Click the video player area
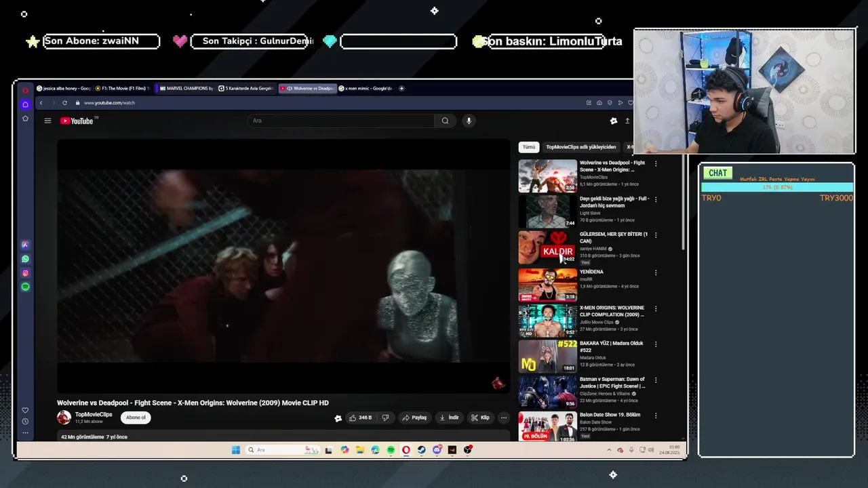This screenshot has width=868, height=488. (x=283, y=266)
